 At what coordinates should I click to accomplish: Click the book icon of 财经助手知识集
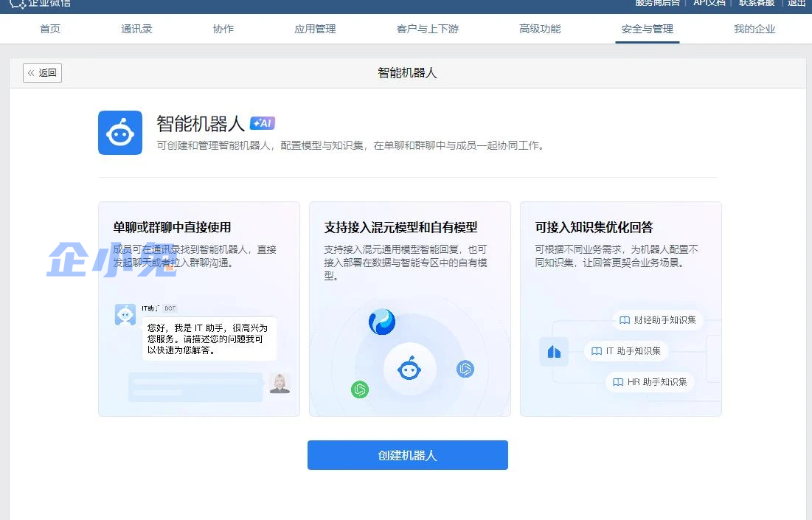click(x=625, y=320)
